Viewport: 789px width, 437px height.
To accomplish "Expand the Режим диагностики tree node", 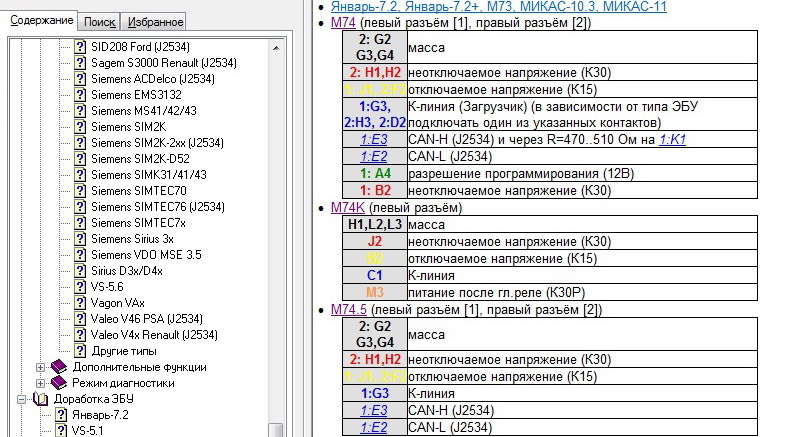I will 40,384.
